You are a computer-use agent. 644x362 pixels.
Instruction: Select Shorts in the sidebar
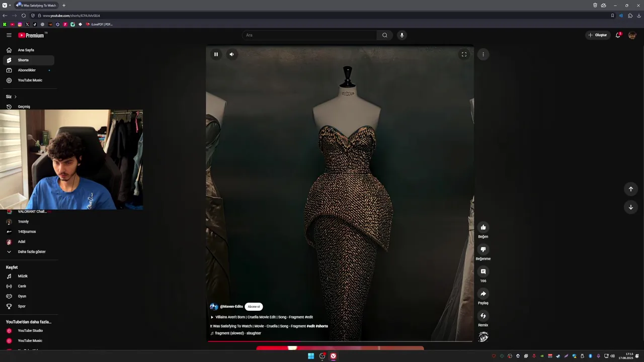click(29, 60)
